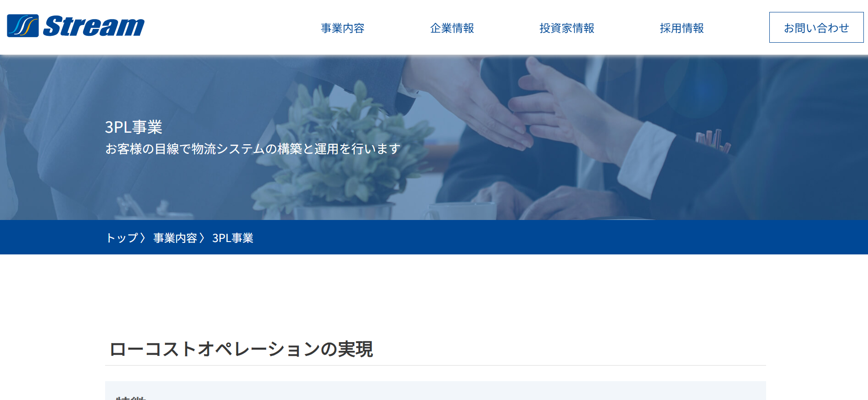Click the Stream wordmark text in header
Viewport: 868px width, 400px height.
(94, 26)
